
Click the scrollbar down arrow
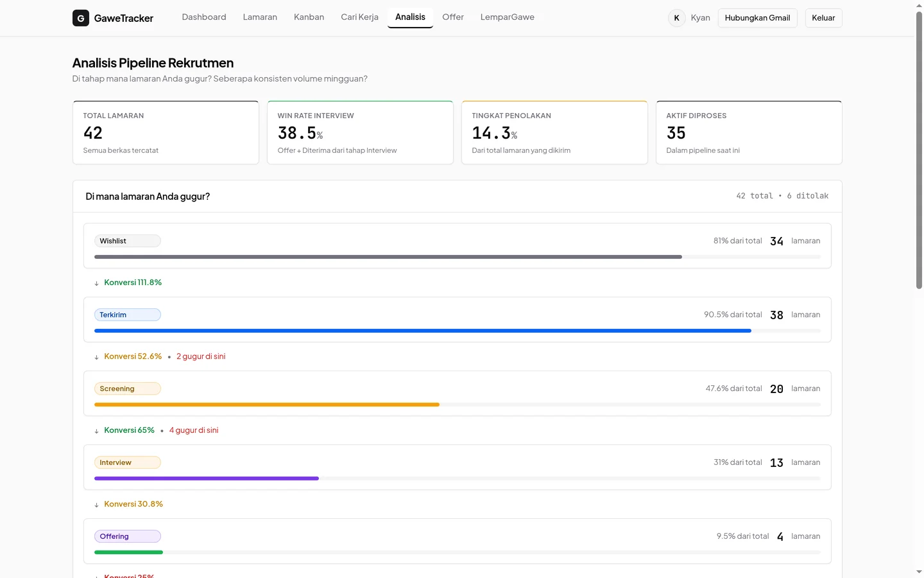919,572
